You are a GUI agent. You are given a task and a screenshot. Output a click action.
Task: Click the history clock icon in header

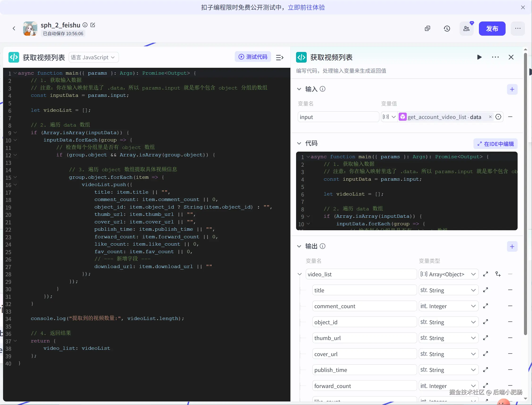tap(447, 29)
